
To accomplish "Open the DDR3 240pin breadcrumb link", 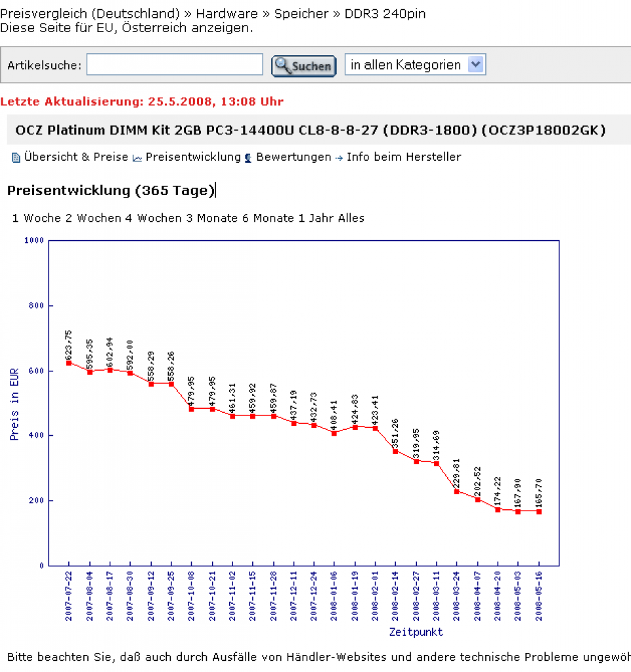I will tap(385, 14).
